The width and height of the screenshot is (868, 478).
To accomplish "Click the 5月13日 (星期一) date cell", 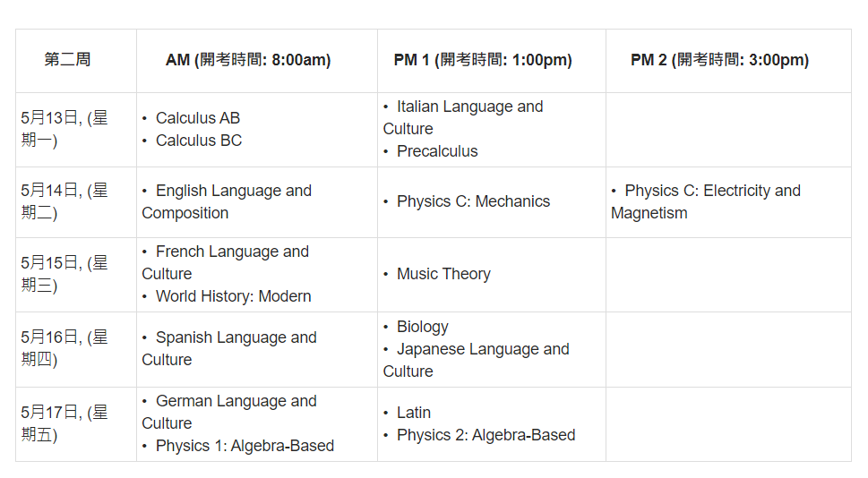I will (64, 129).
